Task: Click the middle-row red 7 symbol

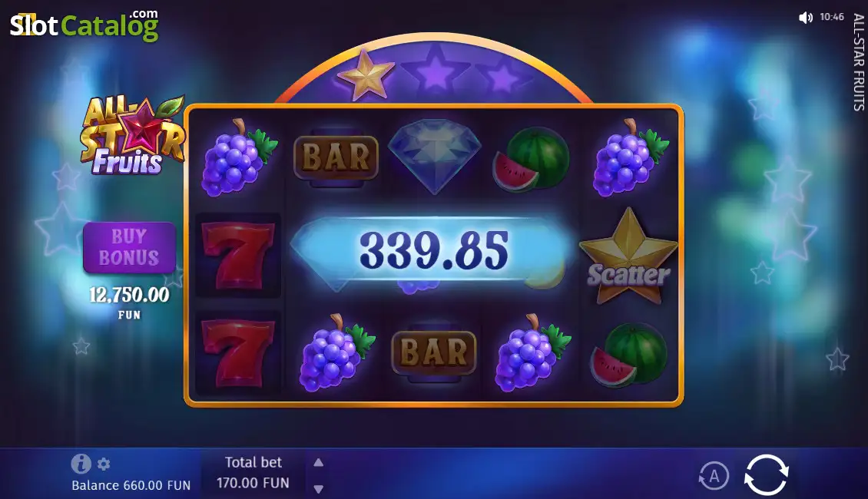Action: click(238, 256)
